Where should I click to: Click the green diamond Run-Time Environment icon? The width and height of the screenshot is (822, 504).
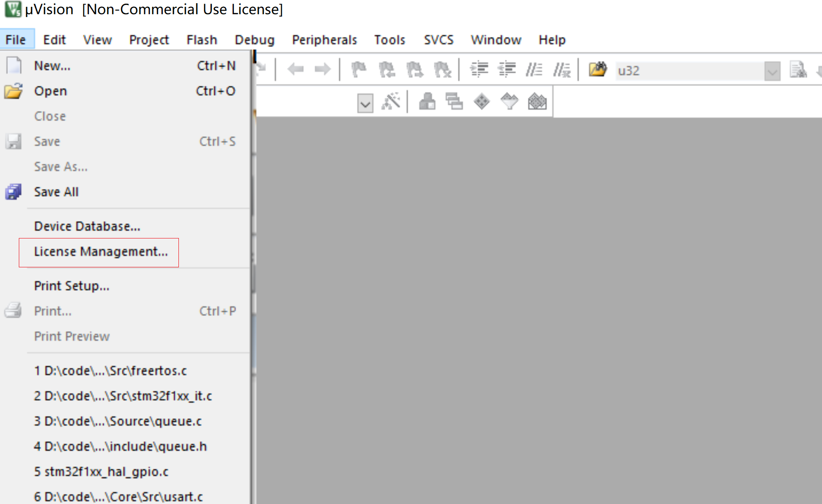pyautogui.click(x=482, y=101)
